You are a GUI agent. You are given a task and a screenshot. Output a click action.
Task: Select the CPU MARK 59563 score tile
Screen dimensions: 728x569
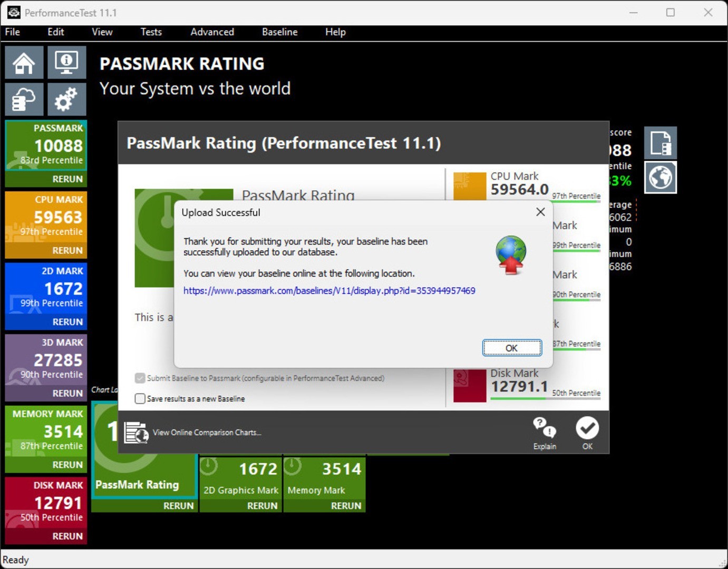click(46, 217)
